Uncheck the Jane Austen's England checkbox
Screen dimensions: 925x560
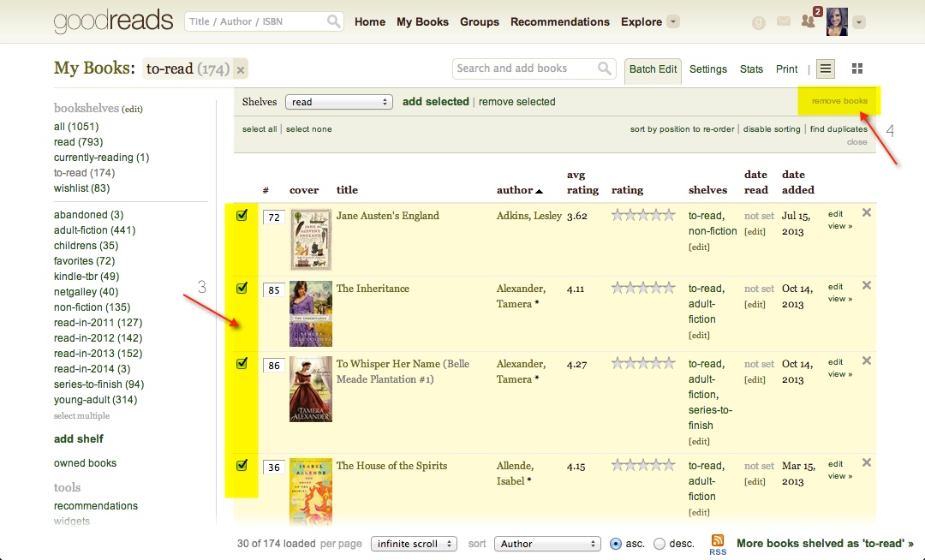[242, 216]
